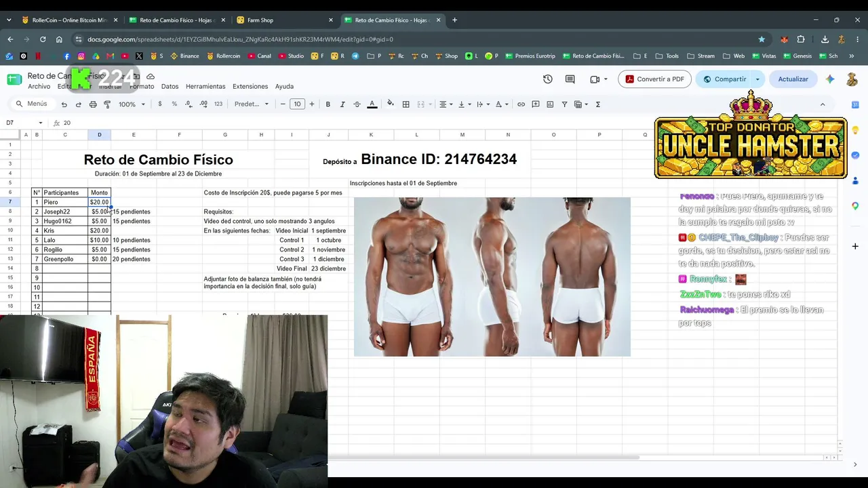Open the text color picker
Viewport: 868px width, 488px height.
(x=372, y=104)
